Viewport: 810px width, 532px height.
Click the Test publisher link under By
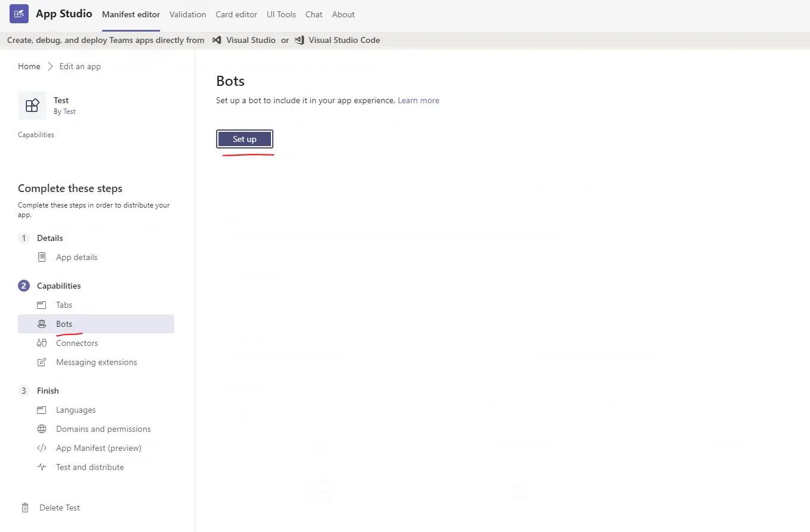coord(69,112)
